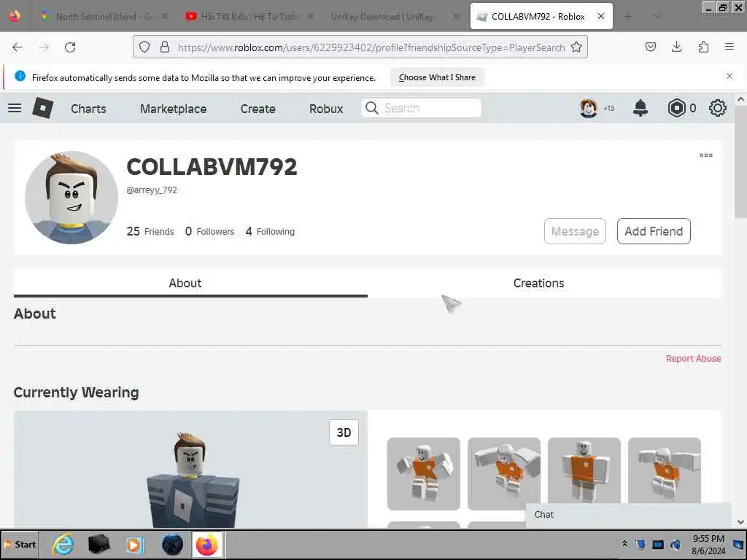Image resolution: width=747 pixels, height=560 pixels.
Task: Open the Firefox application menu
Action: pyautogui.click(x=729, y=47)
